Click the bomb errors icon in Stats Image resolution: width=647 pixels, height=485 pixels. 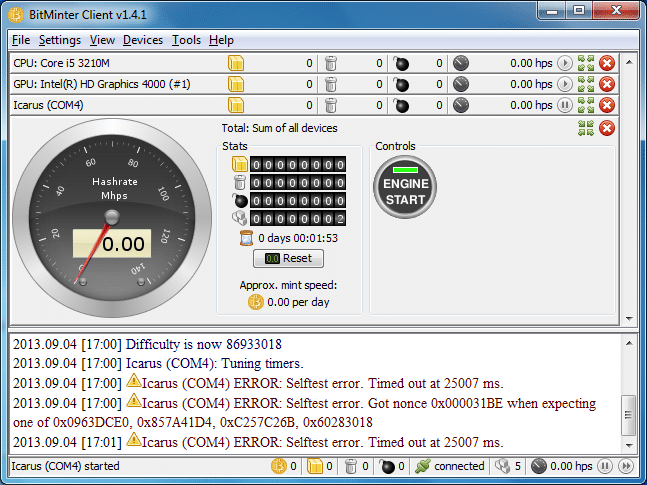tap(240, 200)
